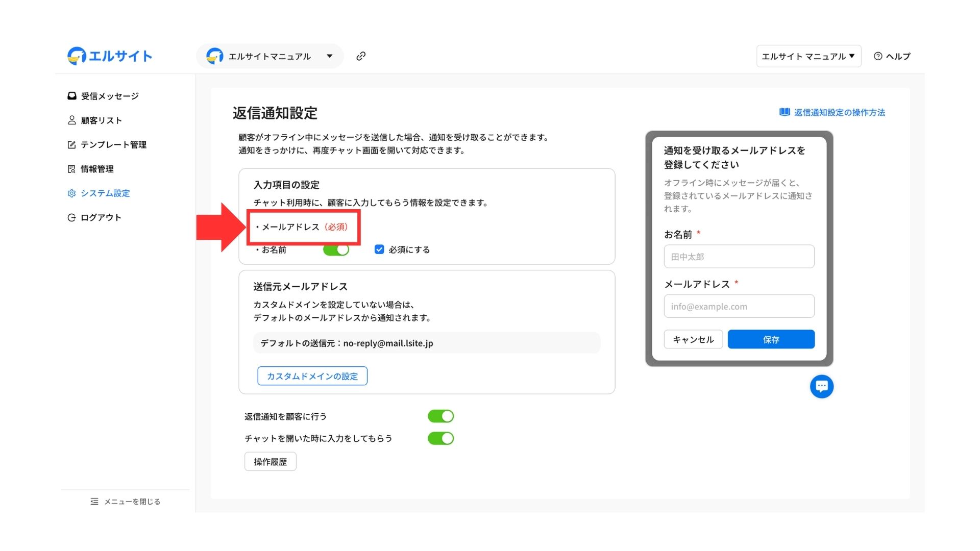Toggle the お名前 field switch
The image size is (980, 551).
click(336, 249)
